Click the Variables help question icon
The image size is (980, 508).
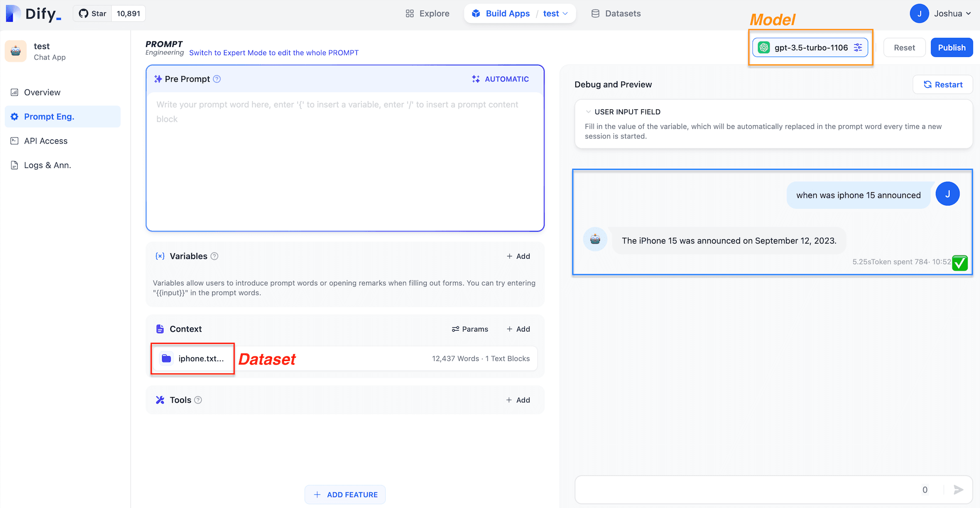click(x=215, y=256)
